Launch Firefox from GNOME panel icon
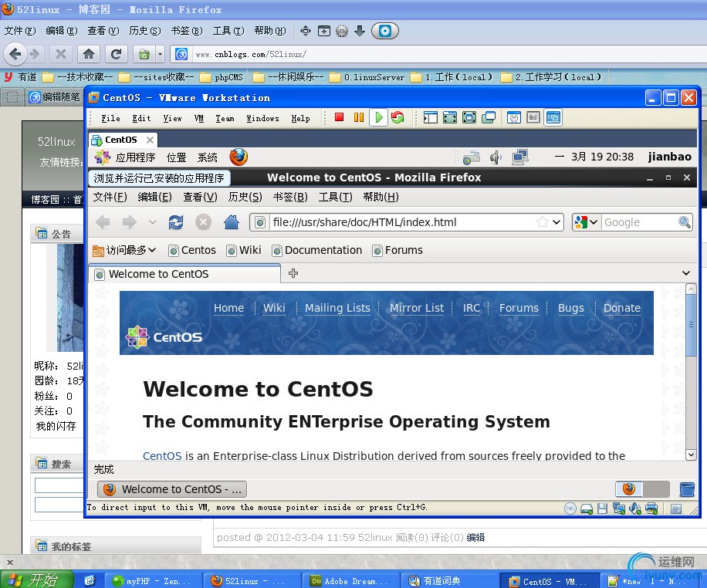 coord(238,157)
